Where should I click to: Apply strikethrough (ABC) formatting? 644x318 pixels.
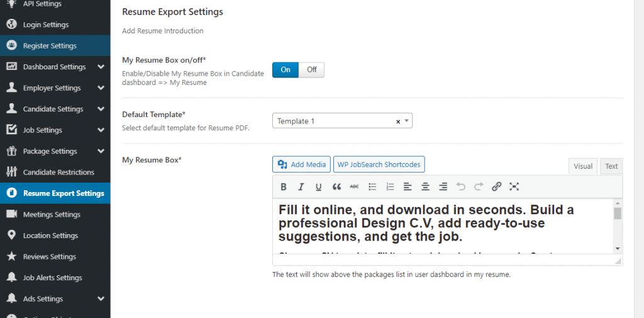[x=354, y=187]
